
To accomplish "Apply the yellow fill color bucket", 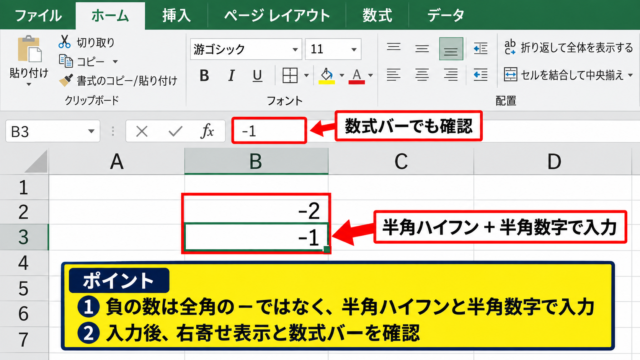I will [327, 76].
